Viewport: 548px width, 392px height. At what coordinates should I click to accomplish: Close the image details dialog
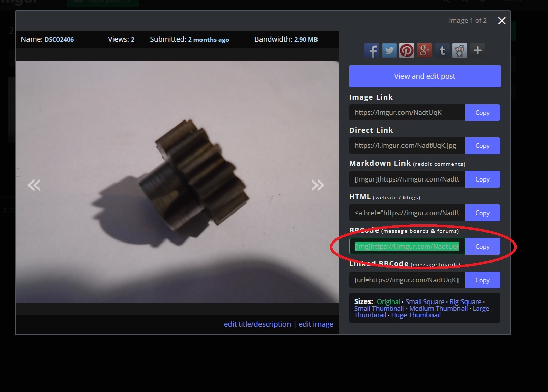pyautogui.click(x=502, y=21)
